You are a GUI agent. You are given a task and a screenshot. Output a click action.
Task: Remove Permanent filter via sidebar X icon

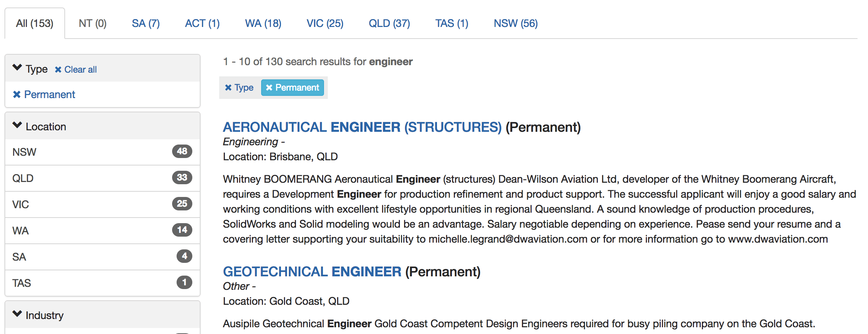click(x=16, y=94)
